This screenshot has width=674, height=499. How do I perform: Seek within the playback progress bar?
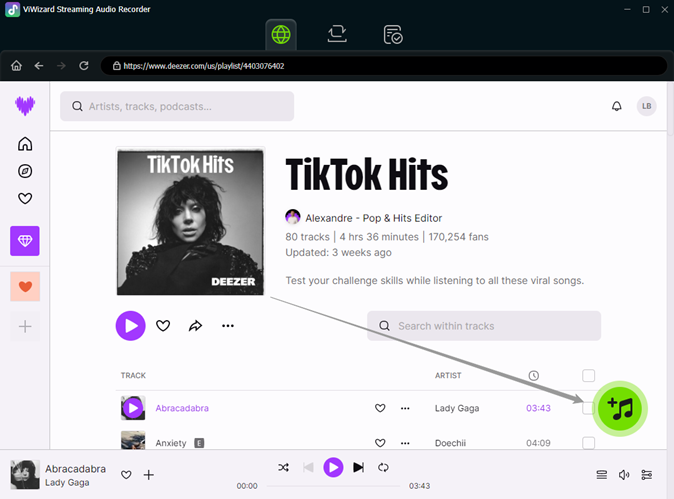[x=333, y=486]
